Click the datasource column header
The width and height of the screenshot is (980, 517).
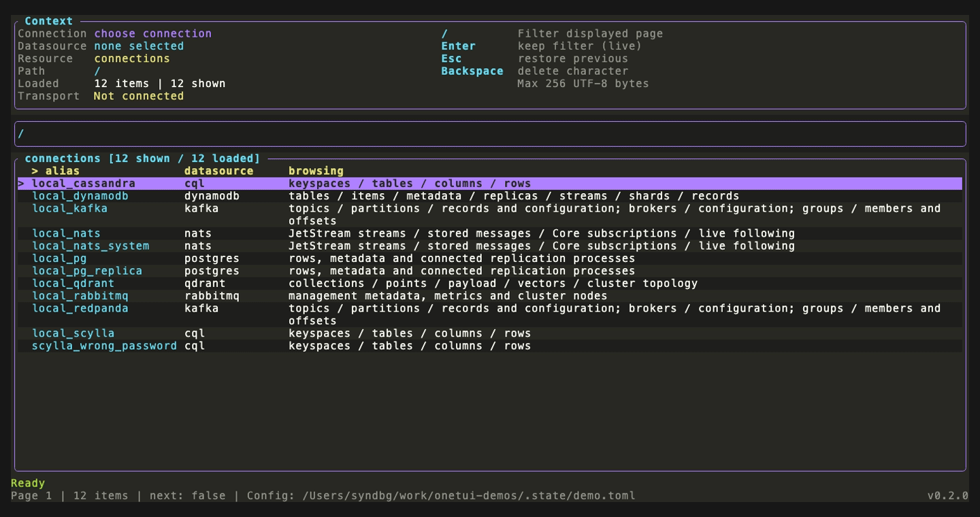click(218, 171)
